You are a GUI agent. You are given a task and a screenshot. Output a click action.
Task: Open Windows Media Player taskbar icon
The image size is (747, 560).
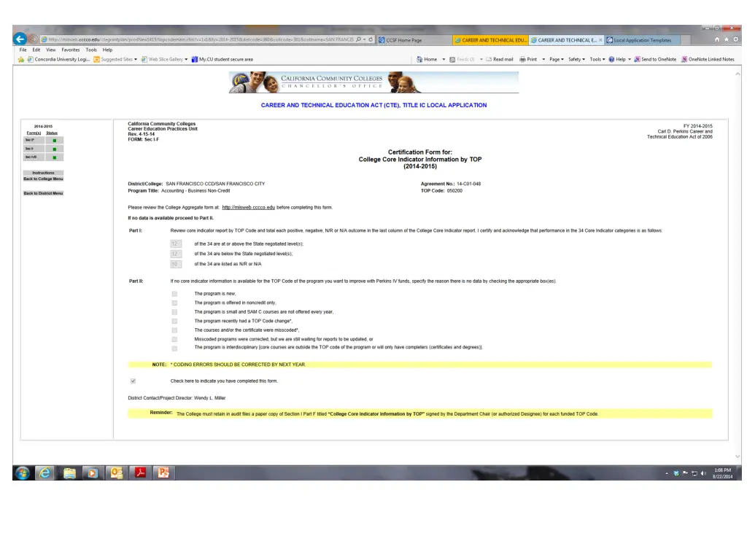[x=93, y=472]
